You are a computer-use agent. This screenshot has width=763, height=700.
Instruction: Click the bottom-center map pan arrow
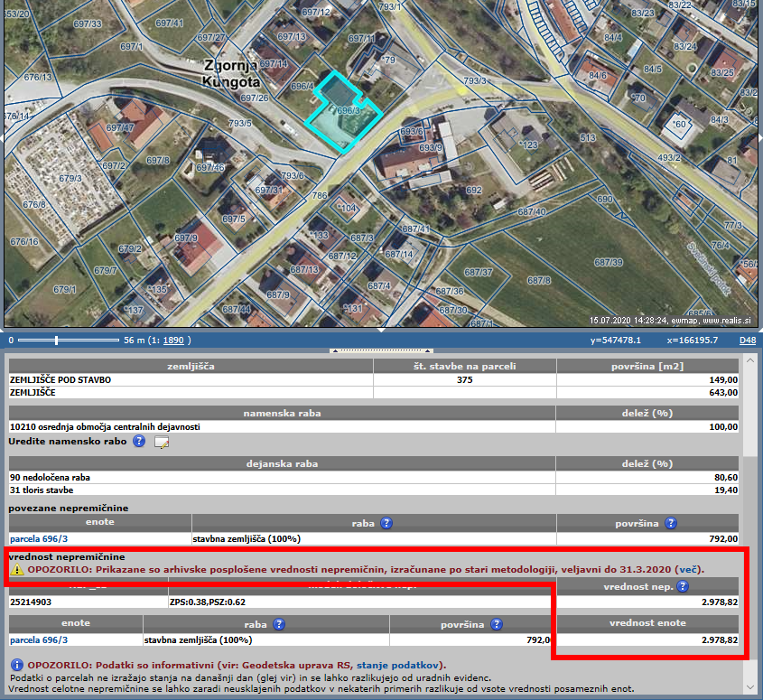(x=381, y=329)
